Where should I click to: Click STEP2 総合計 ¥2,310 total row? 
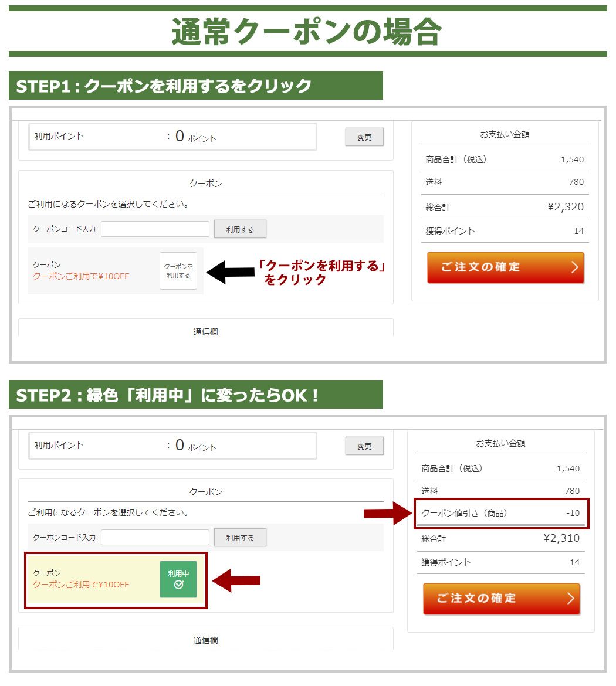(x=500, y=539)
